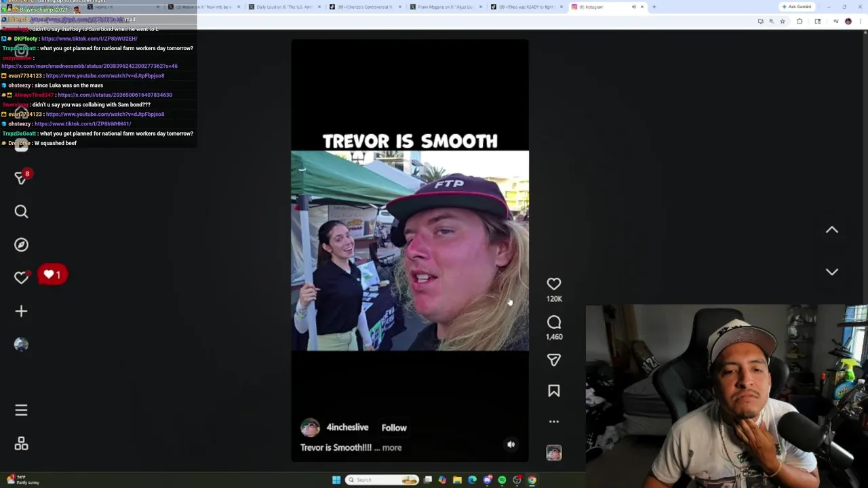Save the reel with bookmark icon

point(554,391)
